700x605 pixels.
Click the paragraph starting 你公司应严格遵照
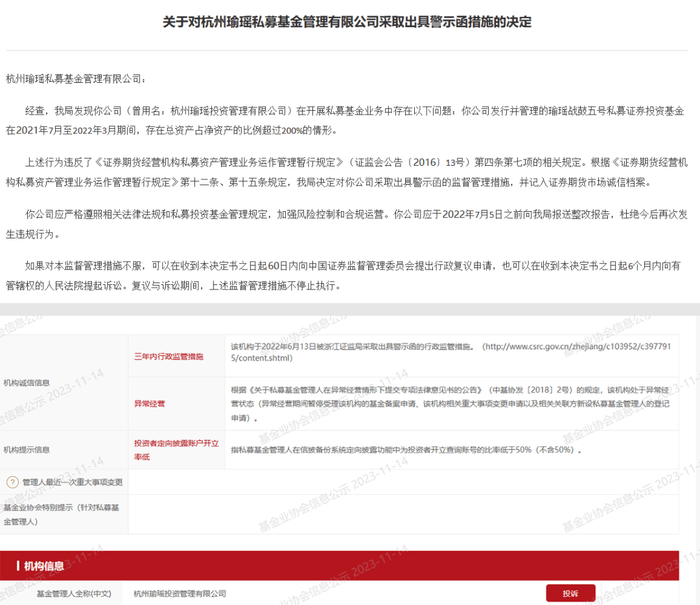346,224
